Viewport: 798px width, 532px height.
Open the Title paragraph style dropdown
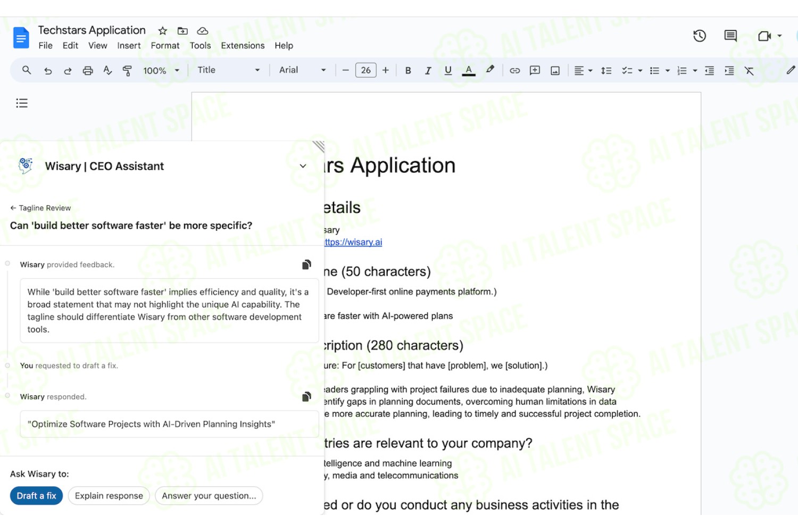(228, 70)
